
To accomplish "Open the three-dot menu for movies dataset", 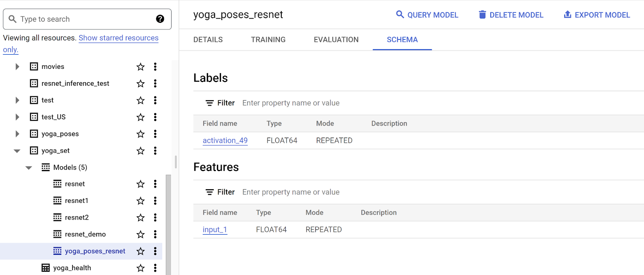I will [x=155, y=67].
